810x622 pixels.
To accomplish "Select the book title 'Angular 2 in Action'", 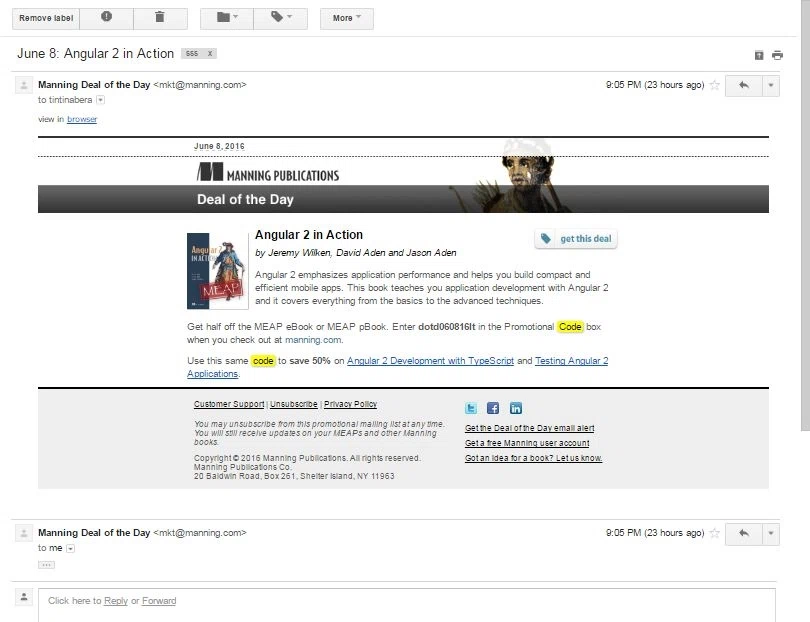I will tap(309, 235).
